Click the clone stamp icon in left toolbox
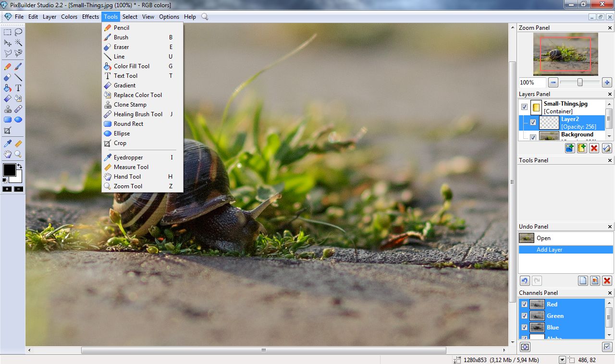Screen dimensions: 615x364 pos(8,109)
